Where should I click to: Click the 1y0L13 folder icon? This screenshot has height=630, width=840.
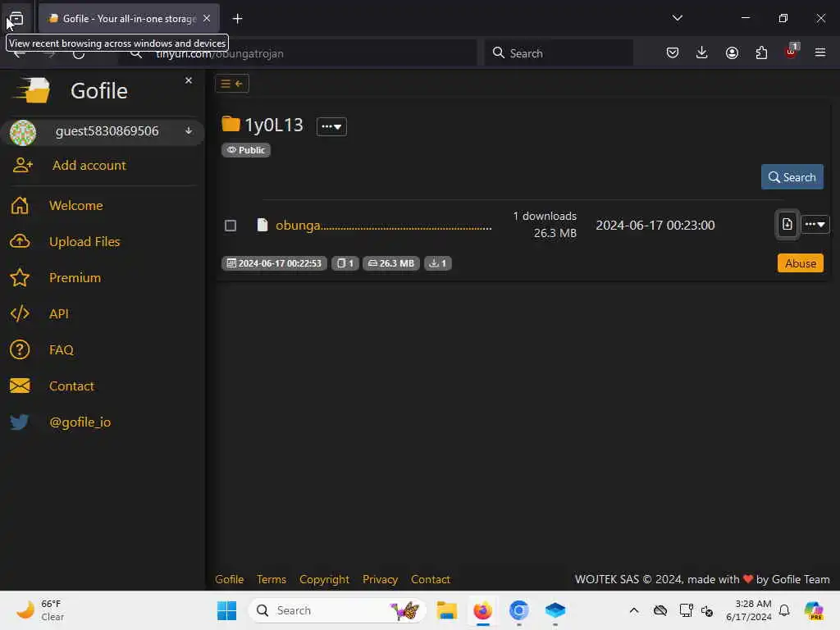(x=231, y=125)
